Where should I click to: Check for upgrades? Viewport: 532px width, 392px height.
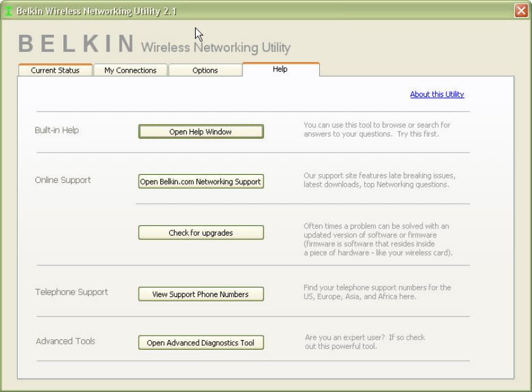pyautogui.click(x=201, y=233)
